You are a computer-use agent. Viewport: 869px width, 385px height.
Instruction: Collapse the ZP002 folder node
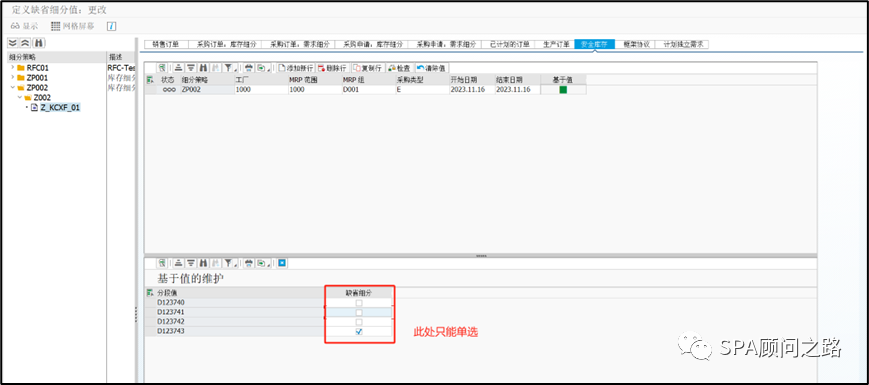[x=12, y=88]
